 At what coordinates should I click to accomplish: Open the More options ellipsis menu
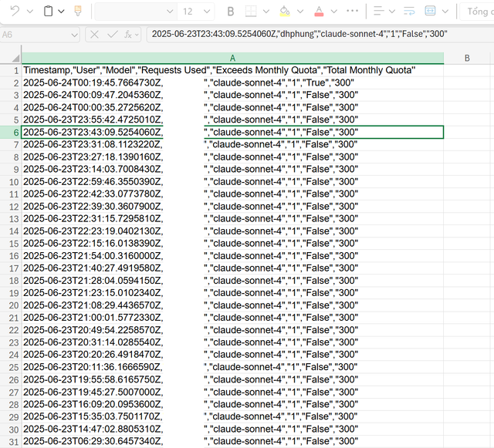click(352, 11)
